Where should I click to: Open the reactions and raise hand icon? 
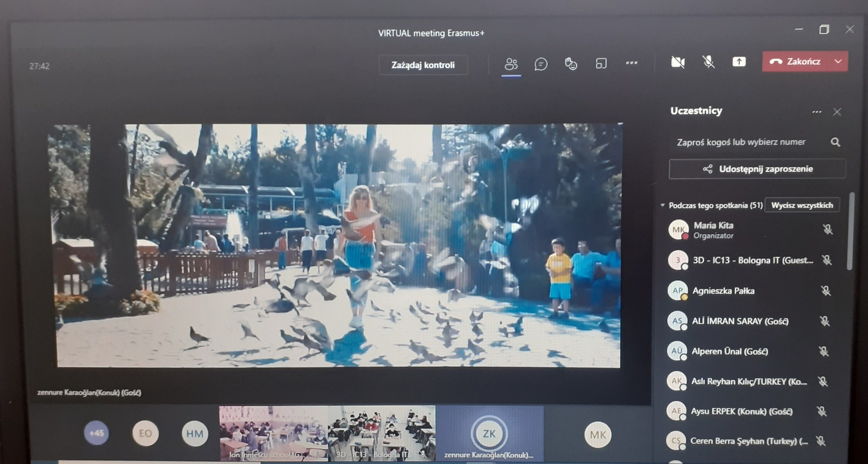[571, 64]
